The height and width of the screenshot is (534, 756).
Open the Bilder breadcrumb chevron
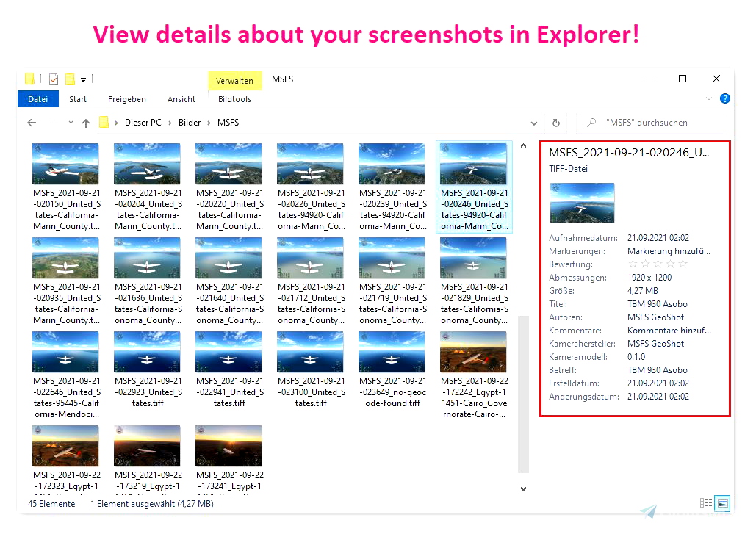tap(209, 122)
